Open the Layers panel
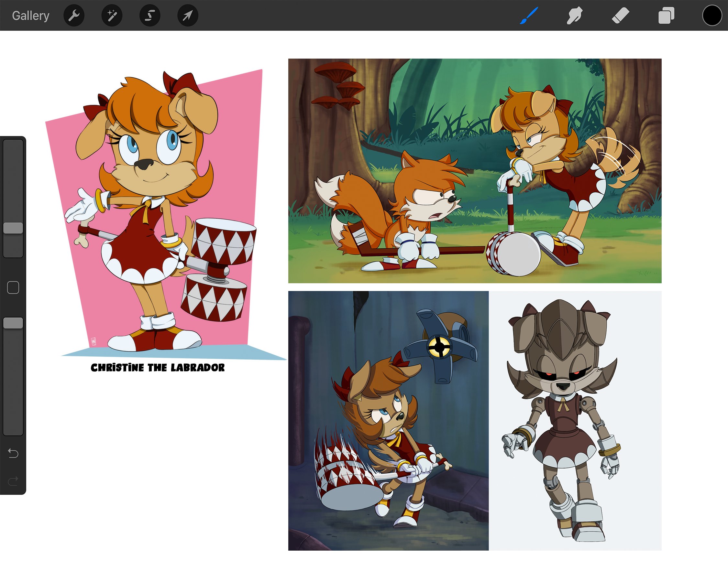Viewport: 728px width, 582px height. point(666,16)
